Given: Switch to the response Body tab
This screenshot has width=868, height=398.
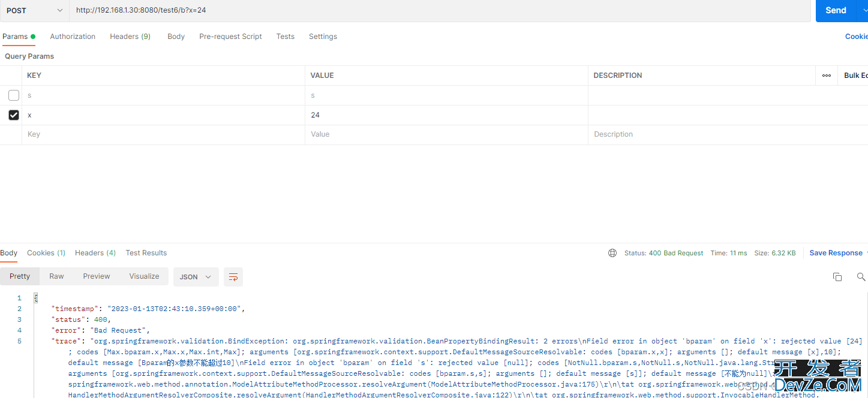Looking at the screenshot, I should (x=9, y=253).
